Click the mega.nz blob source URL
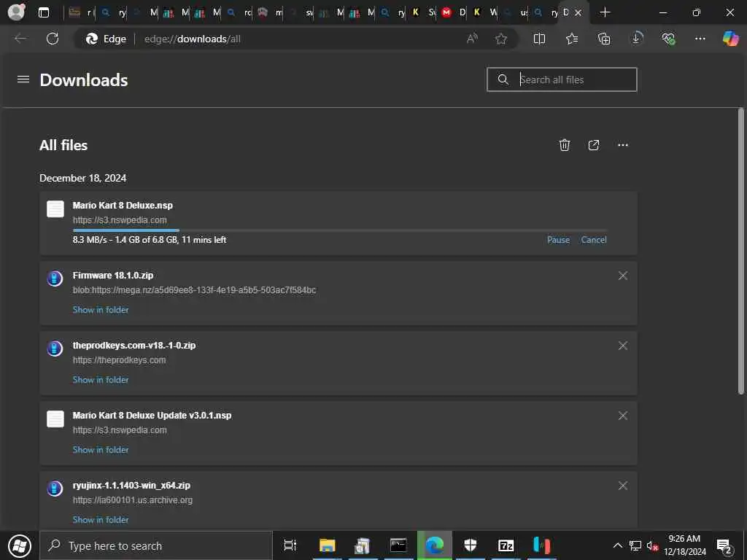 [194, 290]
